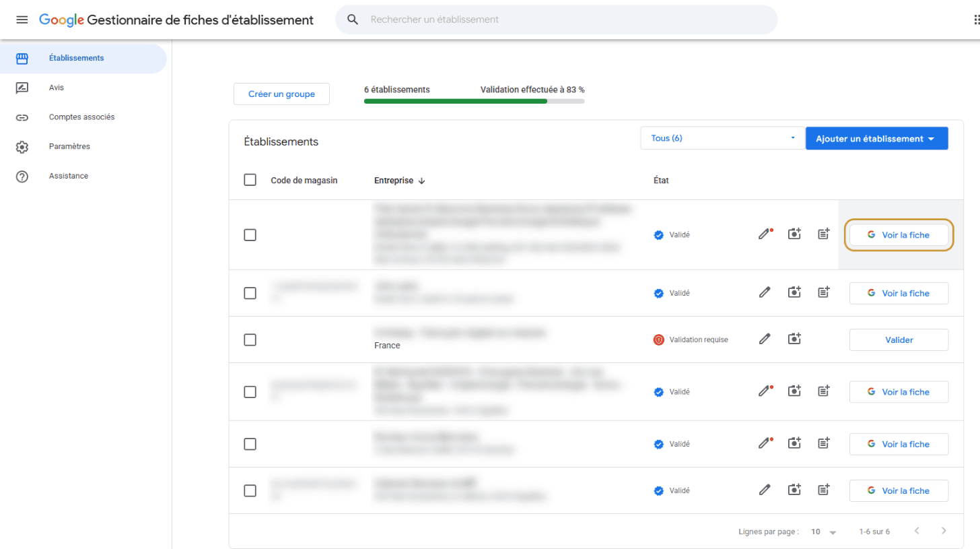Click the Google logo in the header

61,20
